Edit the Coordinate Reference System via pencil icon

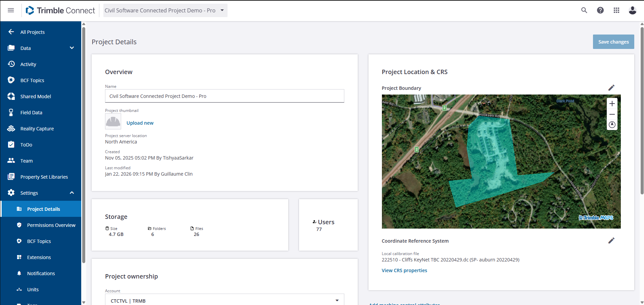tap(611, 240)
